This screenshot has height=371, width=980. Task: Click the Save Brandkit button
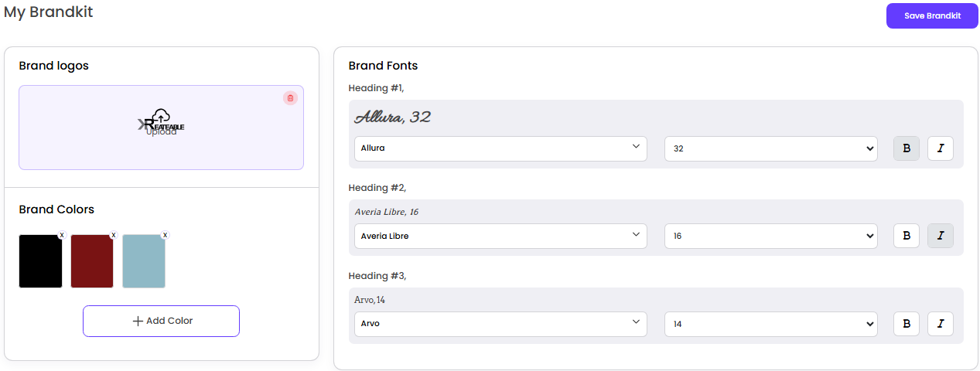932,15
